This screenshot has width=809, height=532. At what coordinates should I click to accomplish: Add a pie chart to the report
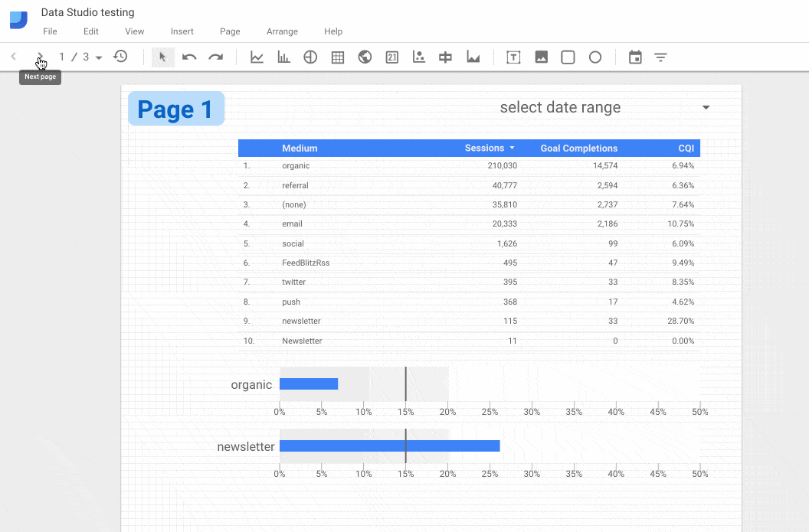(310, 56)
